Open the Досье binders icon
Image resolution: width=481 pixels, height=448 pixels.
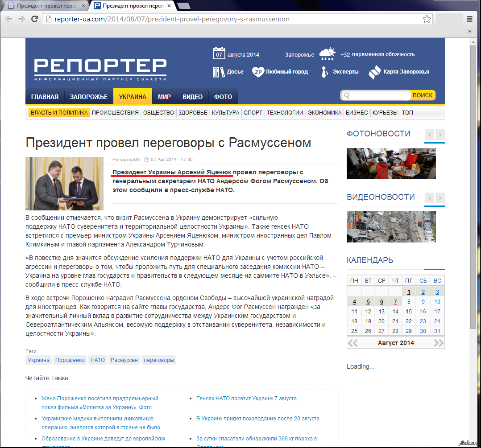point(219,72)
